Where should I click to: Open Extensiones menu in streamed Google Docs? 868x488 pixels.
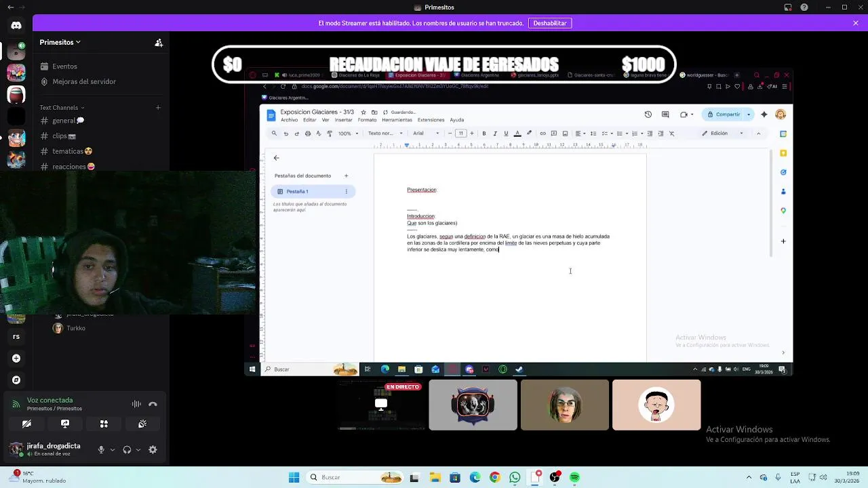click(x=431, y=120)
